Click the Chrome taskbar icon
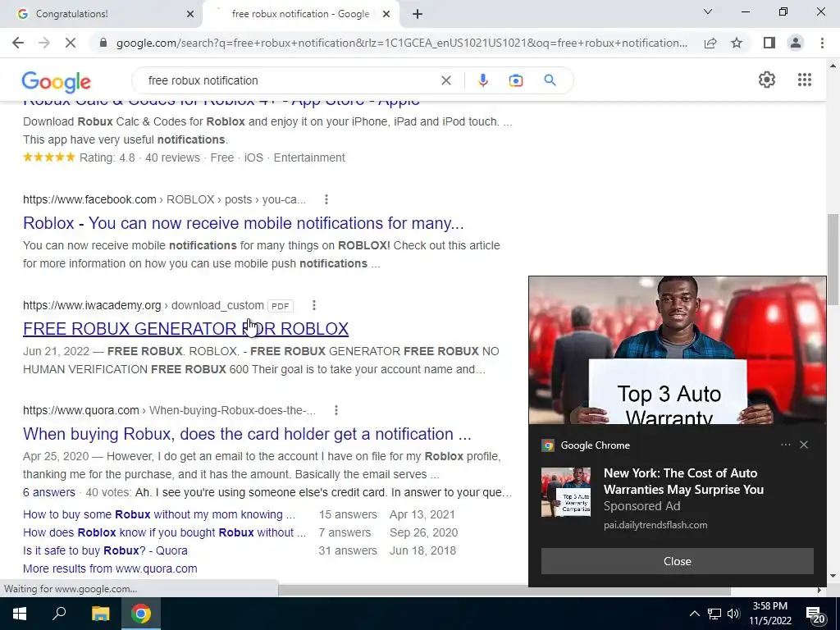This screenshot has width=840, height=630. pos(141,614)
